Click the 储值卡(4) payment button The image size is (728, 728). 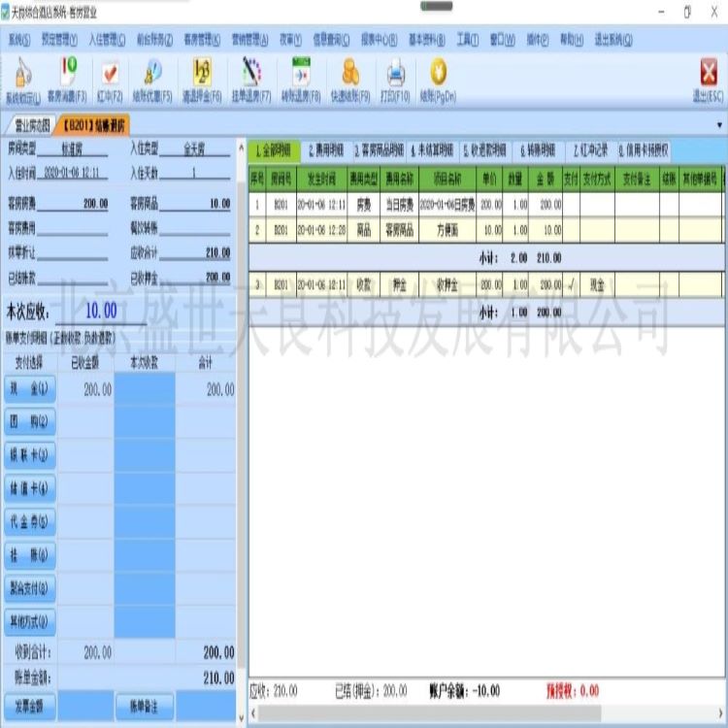(30, 488)
